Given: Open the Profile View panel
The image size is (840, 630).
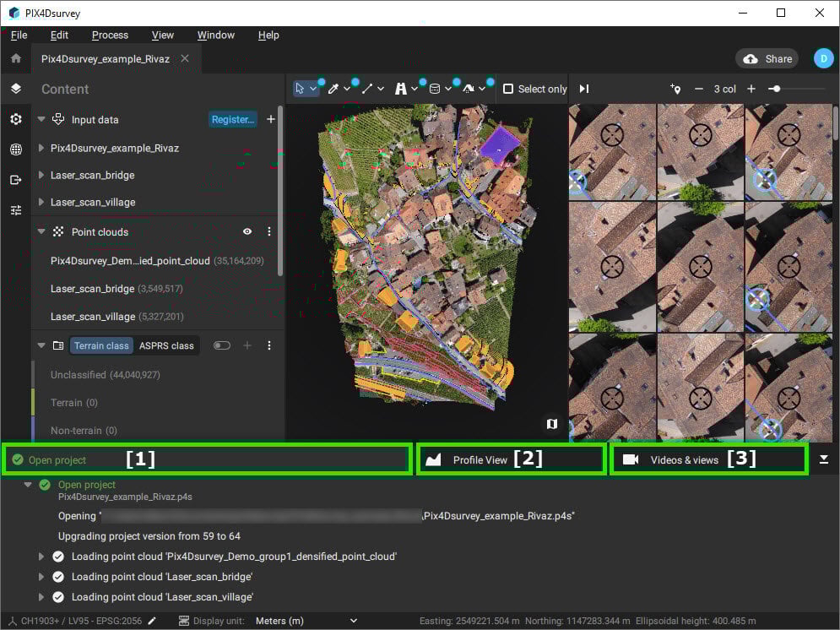Looking at the screenshot, I should [480, 460].
